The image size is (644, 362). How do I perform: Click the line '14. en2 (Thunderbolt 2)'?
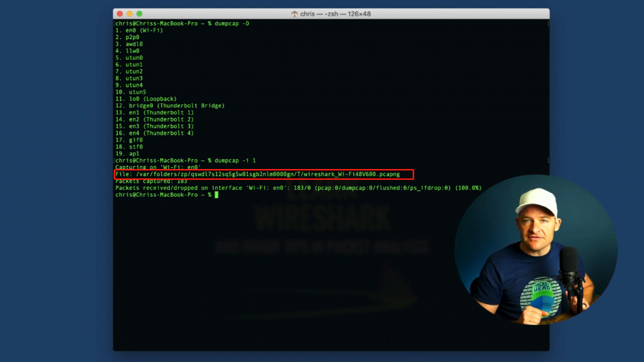tap(155, 119)
